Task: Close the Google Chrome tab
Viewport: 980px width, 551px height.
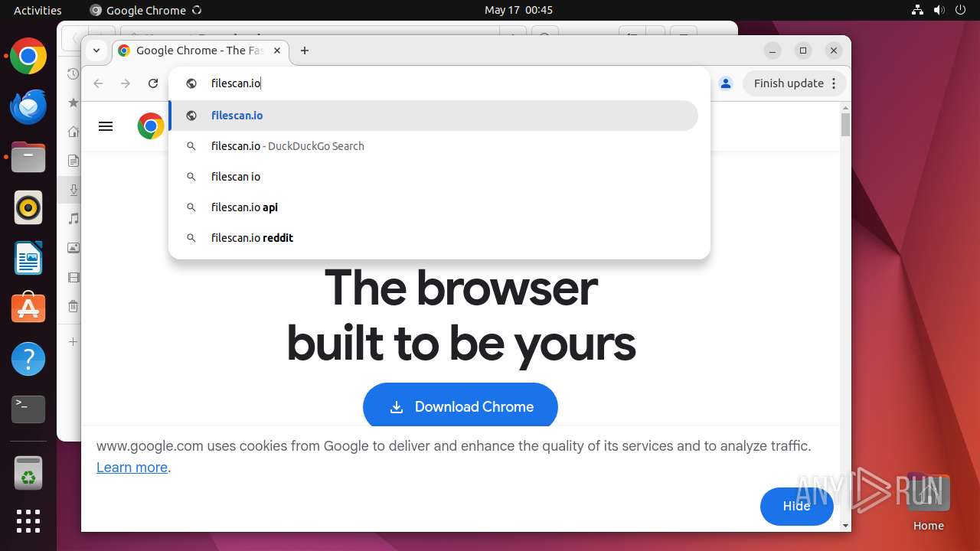Action: [277, 51]
